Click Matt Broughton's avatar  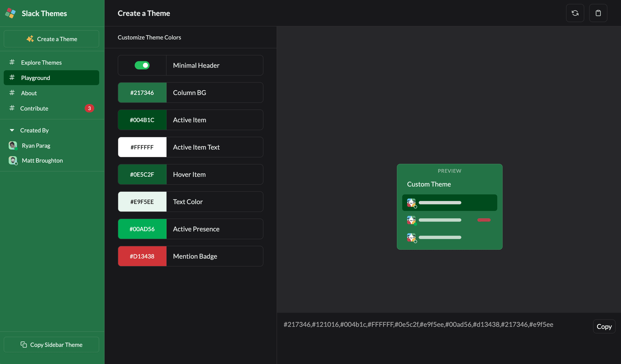pos(13,161)
